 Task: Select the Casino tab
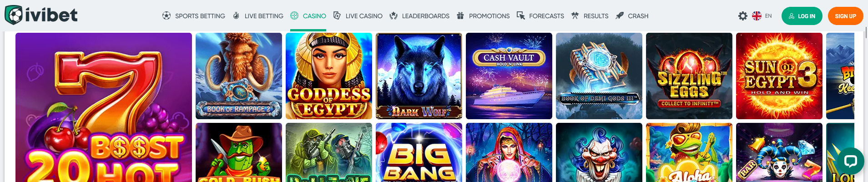tap(308, 16)
